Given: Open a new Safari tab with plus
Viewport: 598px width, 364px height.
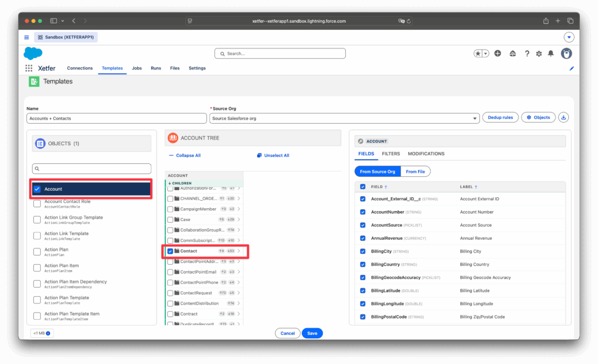Looking at the screenshot, I should pyautogui.click(x=558, y=21).
